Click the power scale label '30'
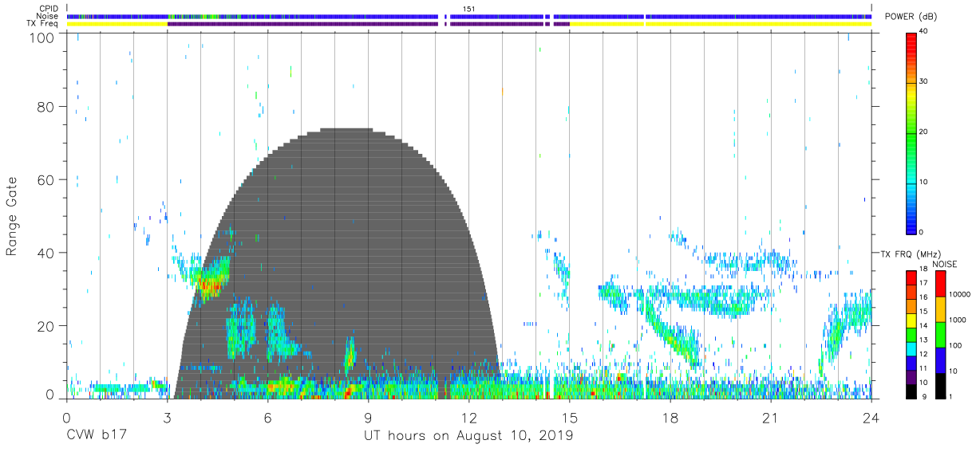980x452 pixels. (924, 82)
